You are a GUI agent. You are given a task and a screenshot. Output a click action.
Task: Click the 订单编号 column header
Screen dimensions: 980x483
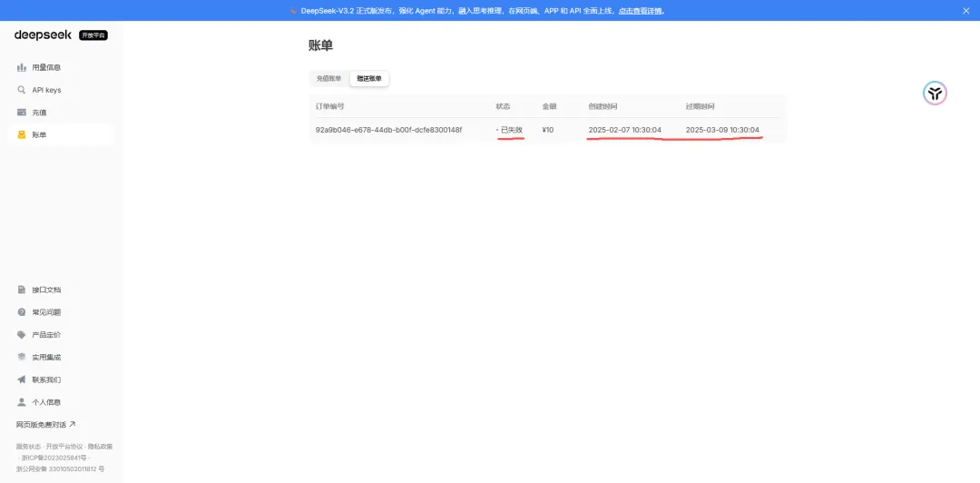tap(330, 106)
